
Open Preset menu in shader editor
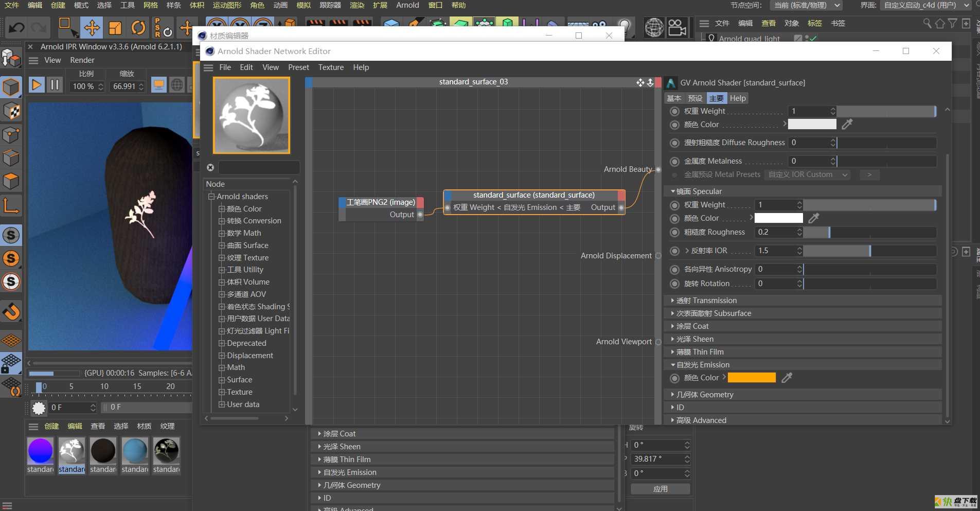click(x=298, y=67)
